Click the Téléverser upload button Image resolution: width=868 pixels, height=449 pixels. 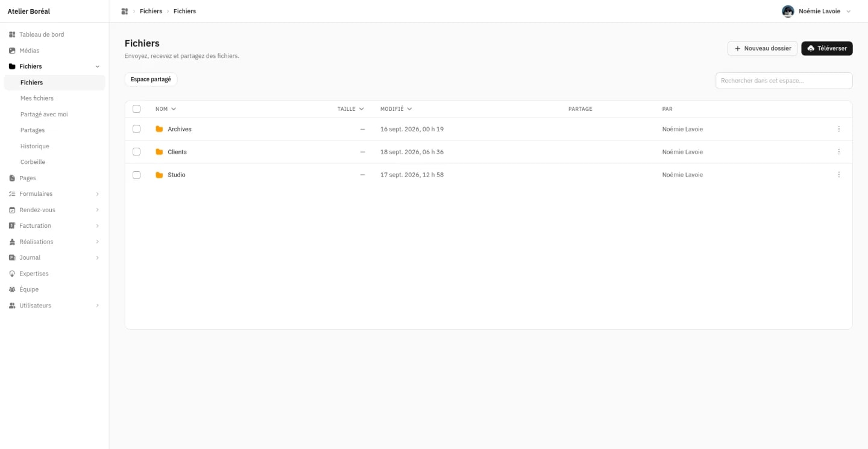pos(826,48)
